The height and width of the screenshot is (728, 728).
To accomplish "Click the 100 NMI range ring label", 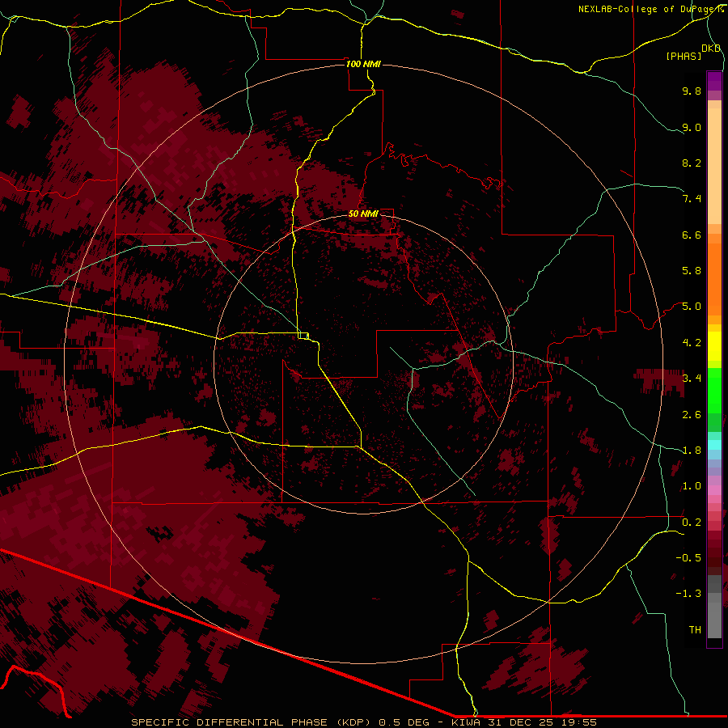I will click(363, 64).
